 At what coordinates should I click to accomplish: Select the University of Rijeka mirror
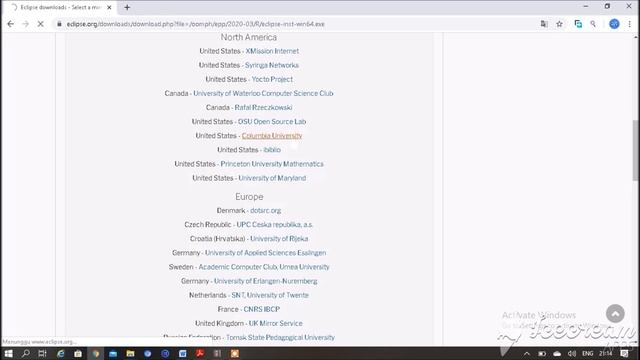tap(279, 239)
